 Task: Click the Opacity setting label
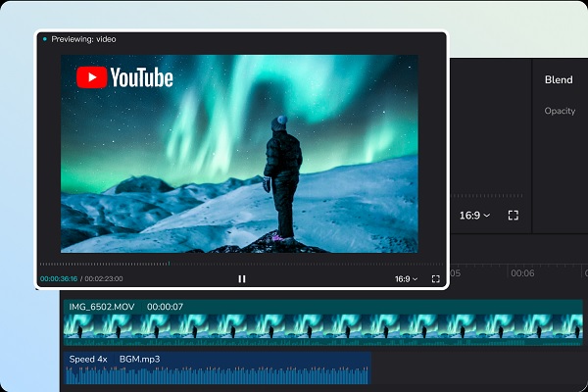coord(560,112)
